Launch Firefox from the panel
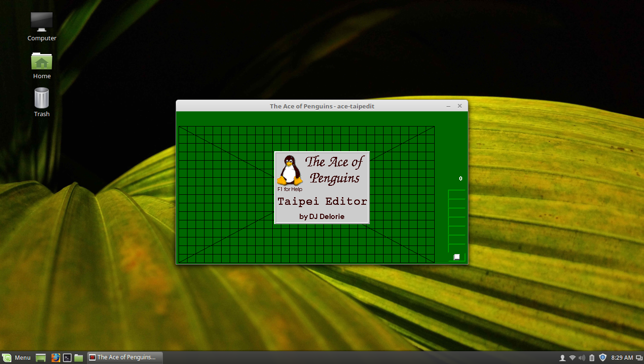 click(x=56, y=358)
